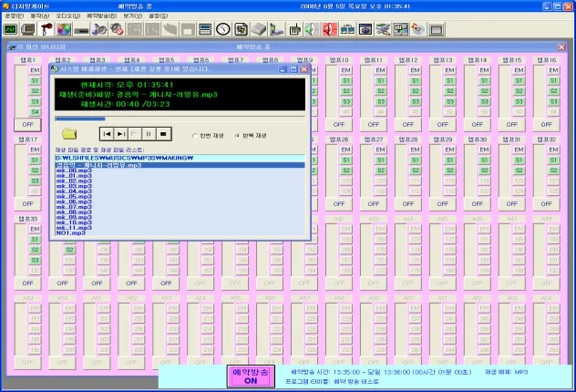Screen dimensions: 576x392
Task: Click the stacked documents toolbar icon
Action: tap(241, 29)
